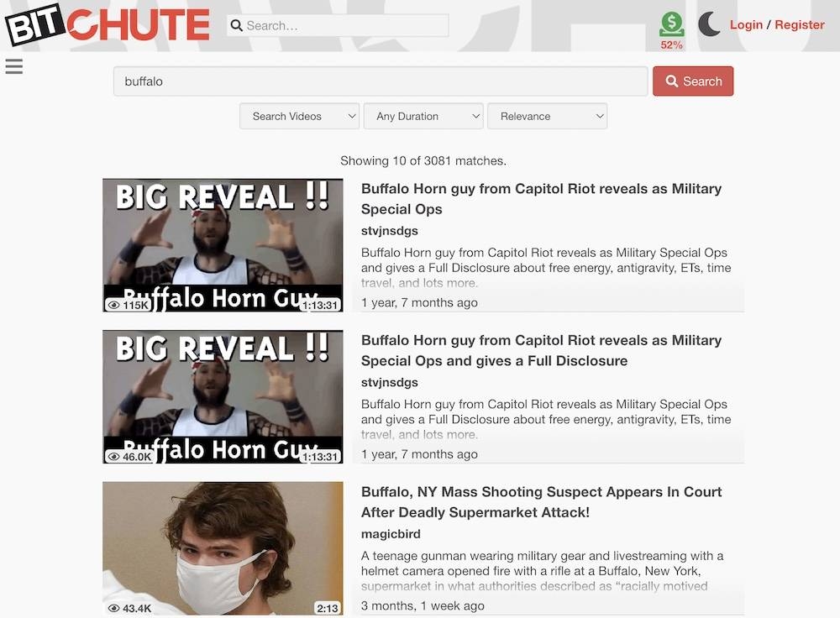Screen dimensions: 840x618
Task: Open the hamburger menu
Action: click(13, 65)
